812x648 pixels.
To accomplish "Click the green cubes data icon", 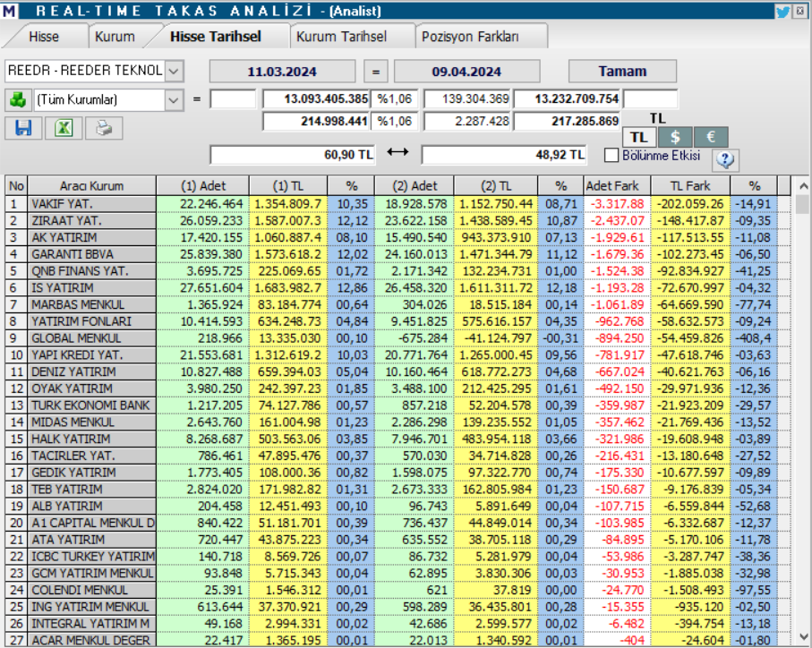I will click(20, 98).
